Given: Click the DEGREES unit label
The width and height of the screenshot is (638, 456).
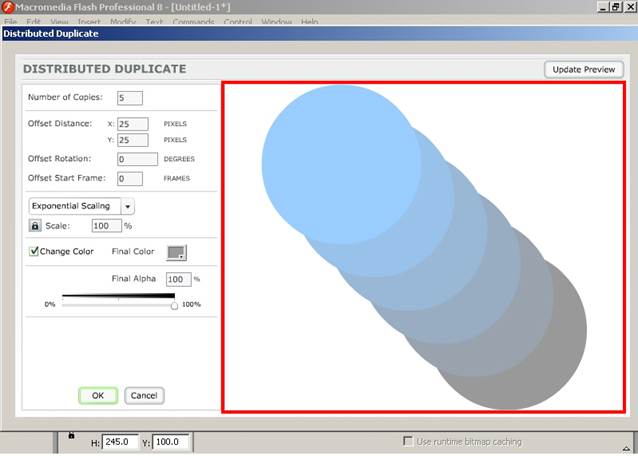Looking at the screenshot, I should click(x=179, y=159).
